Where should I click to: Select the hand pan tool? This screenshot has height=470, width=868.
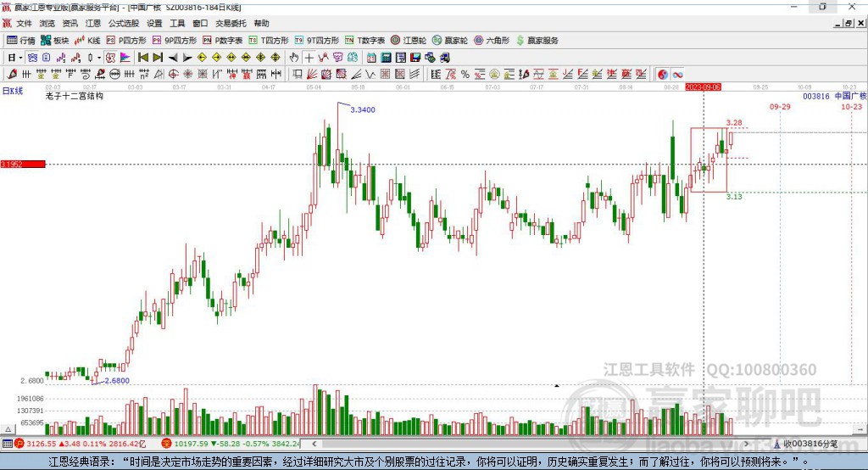[x=293, y=58]
